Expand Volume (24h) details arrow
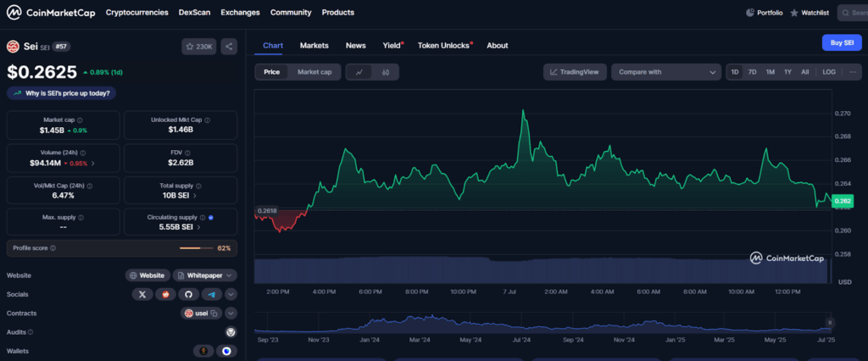This screenshot has width=868, height=361. coord(93,164)
